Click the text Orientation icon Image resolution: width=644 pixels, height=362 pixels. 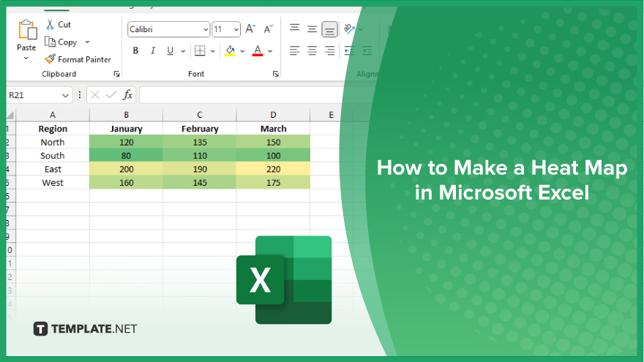(349, 29)
